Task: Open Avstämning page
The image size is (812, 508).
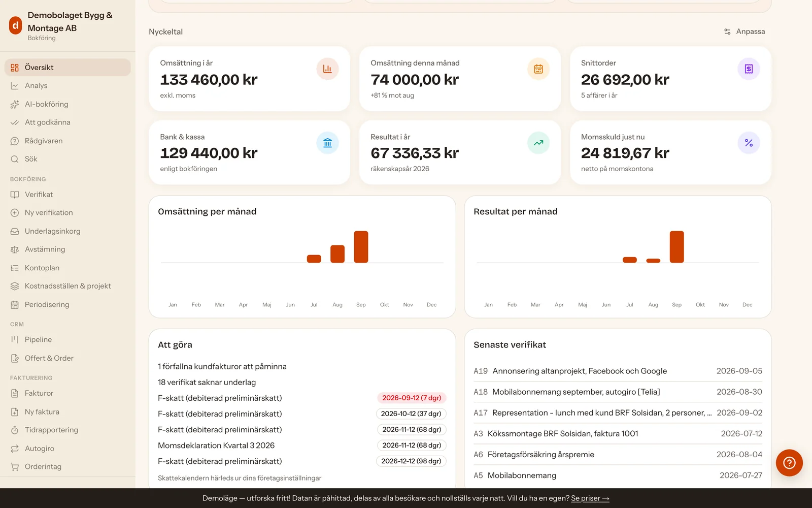Action: point(67,249)
